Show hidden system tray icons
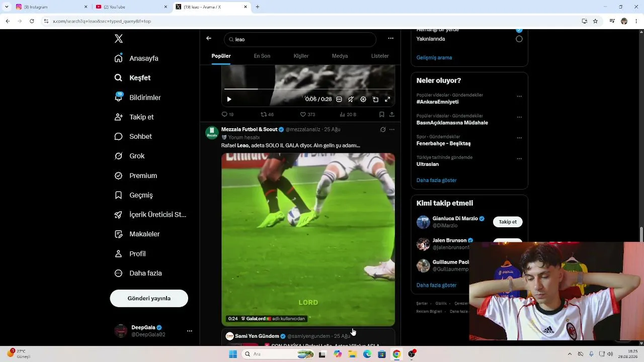Screen dimensions: 644x362 (x=570, y=354)
